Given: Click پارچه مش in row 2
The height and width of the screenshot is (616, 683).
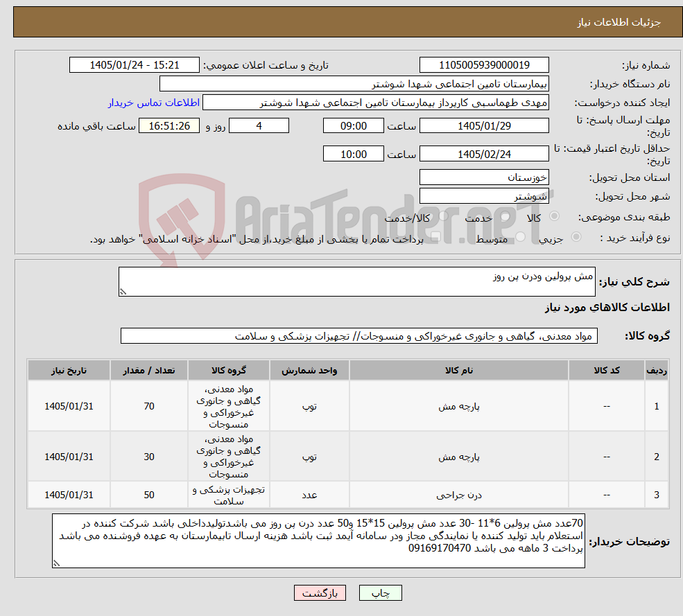Looking at the screenshot, I should (x=458, y=457).
